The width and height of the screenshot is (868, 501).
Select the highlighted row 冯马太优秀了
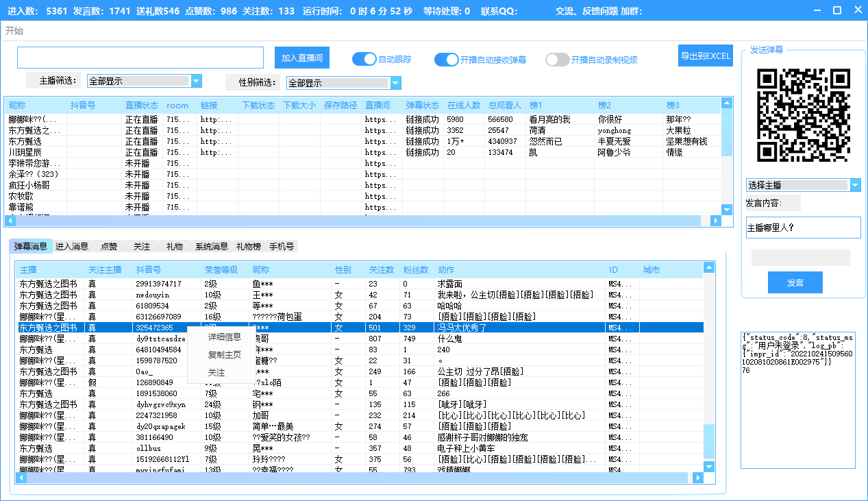click(x=360, y=328)
